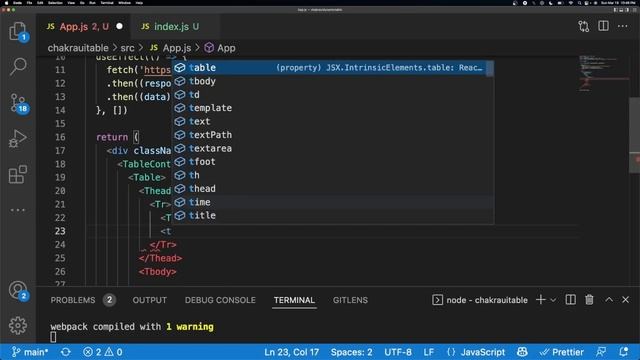Viewport: 640px width, 360px height.
Task: Close the bottom panel
Action: 625,300
